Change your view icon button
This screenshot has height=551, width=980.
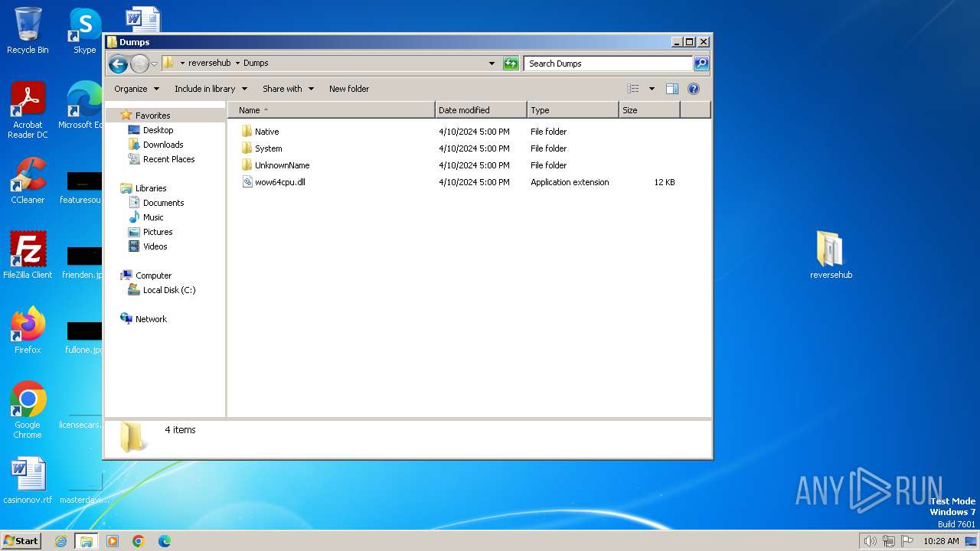pyautogui.click(x=633, y=89)
